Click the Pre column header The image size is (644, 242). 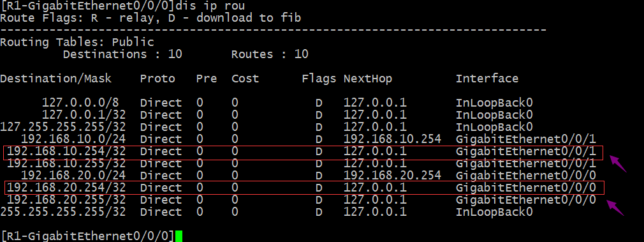pos(207,79)
